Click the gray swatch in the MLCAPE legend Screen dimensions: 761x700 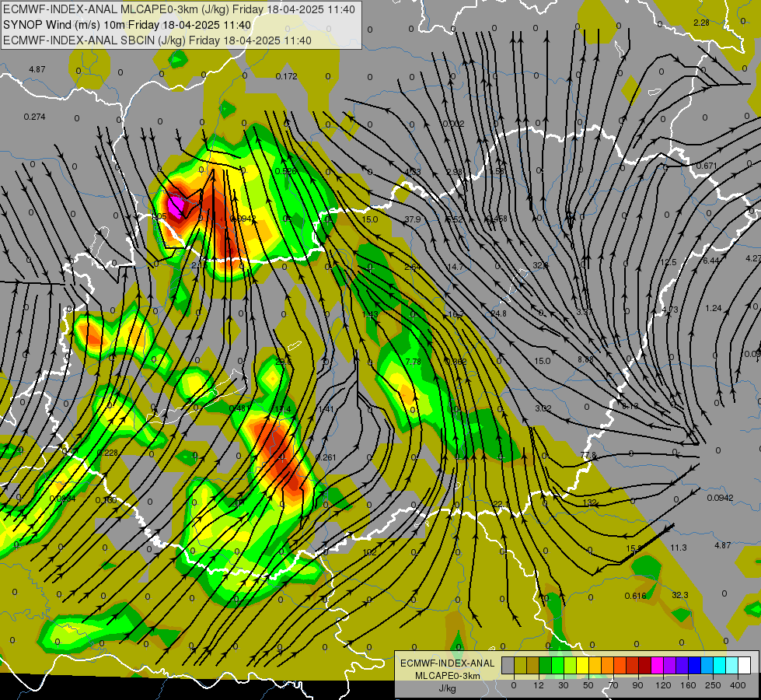(x=508, y=665)
